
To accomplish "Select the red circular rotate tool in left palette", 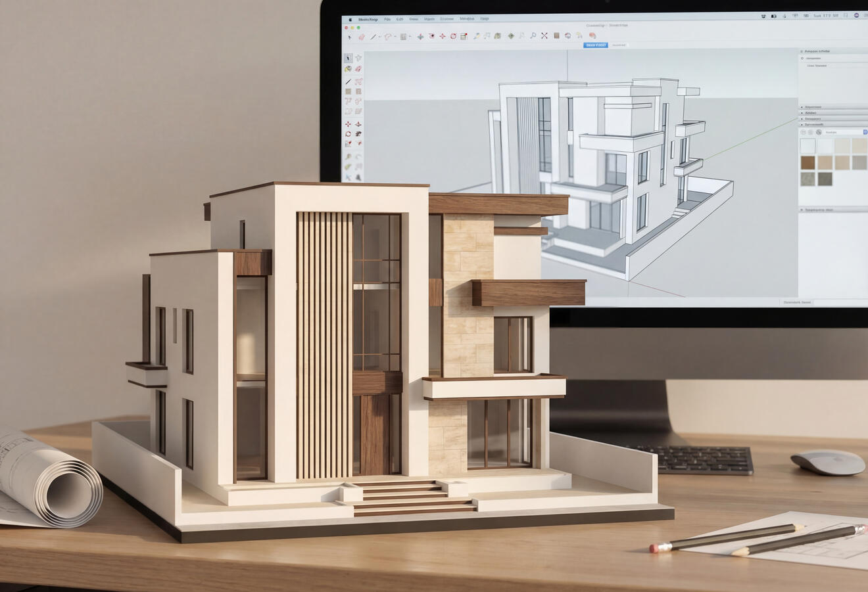I will coord(348,134).
